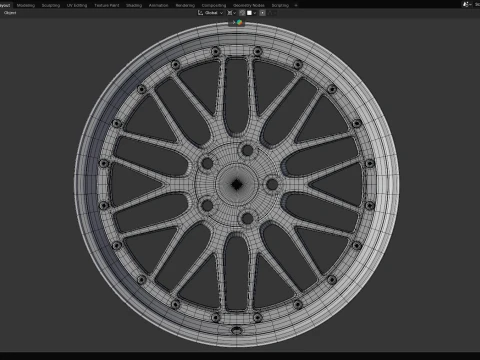
Task: Open the Object menu in viewport header
Action: click(x=10, y=13)
